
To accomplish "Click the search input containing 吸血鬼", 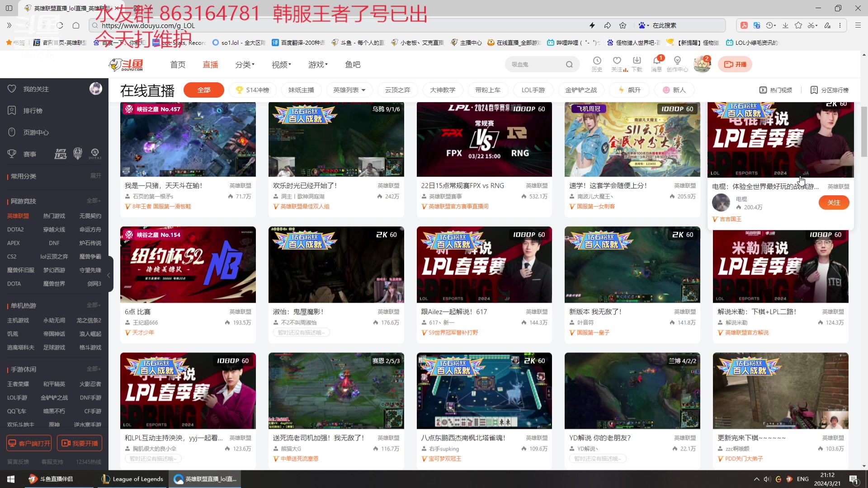I will 533,64.
